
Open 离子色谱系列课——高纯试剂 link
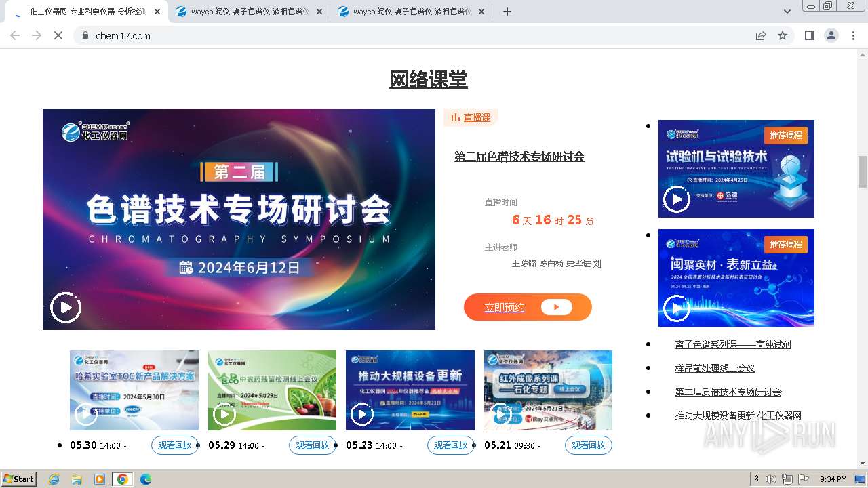point(733,344)
